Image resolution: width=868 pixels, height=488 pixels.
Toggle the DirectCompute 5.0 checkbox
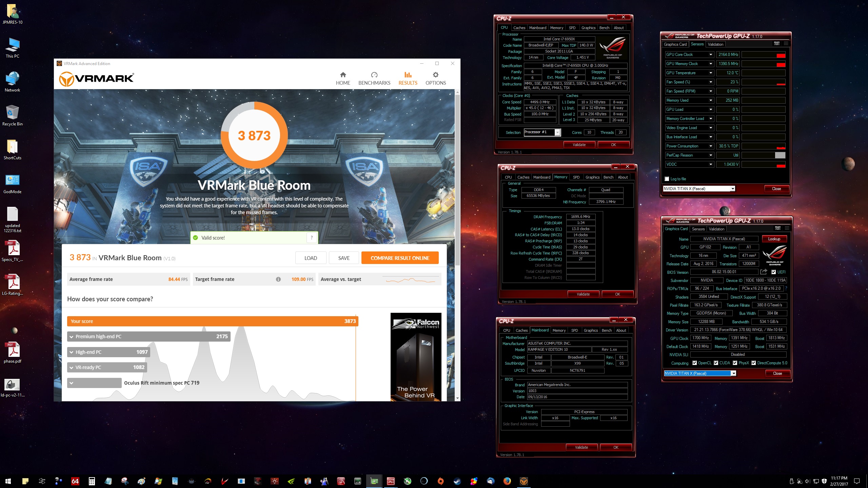click(754, 363)
